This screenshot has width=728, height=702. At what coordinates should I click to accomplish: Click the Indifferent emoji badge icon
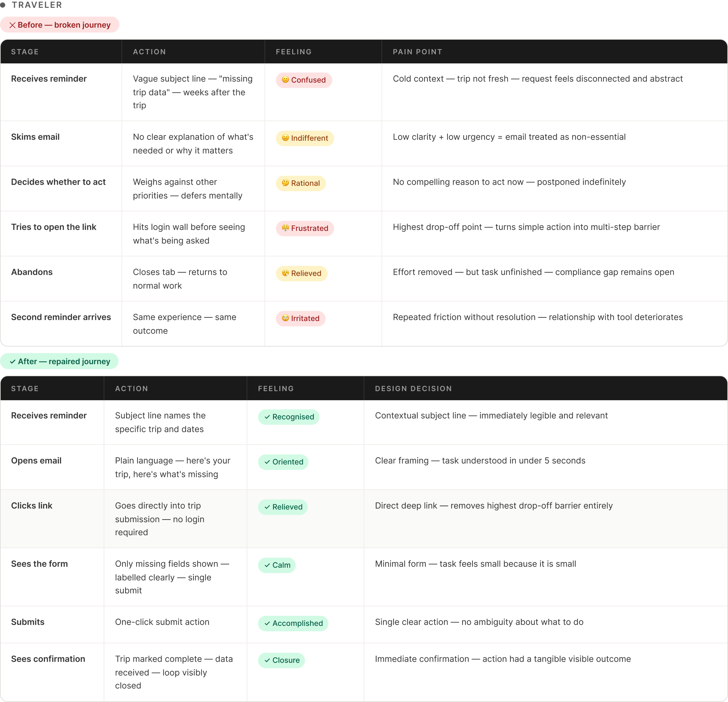click(x=285, y=138)
